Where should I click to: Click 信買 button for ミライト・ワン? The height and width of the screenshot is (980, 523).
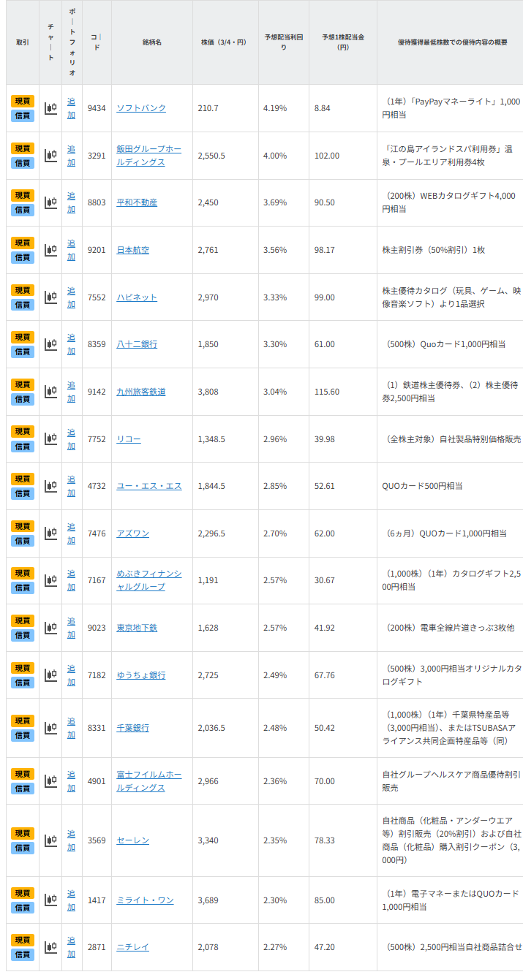[23, 908]
